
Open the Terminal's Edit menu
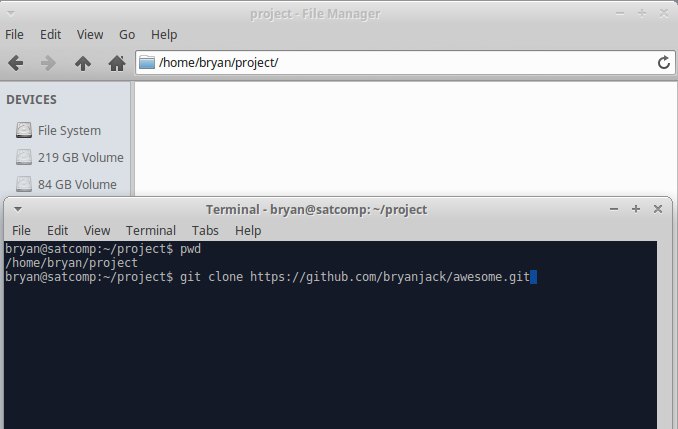58,231
